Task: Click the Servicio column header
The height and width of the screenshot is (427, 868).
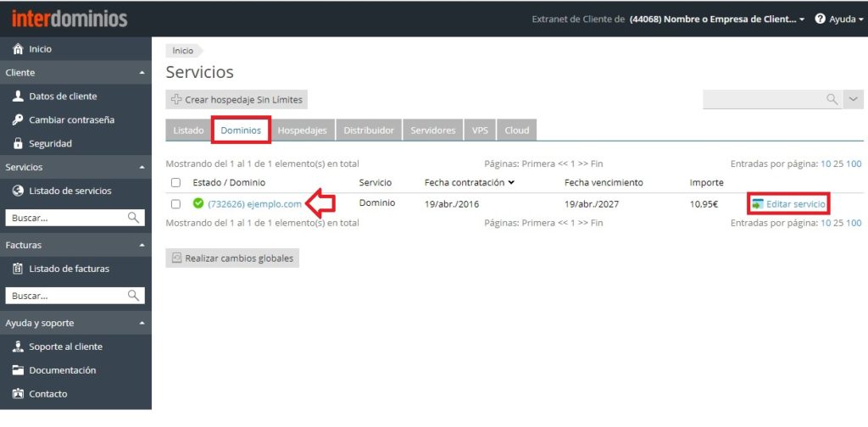Action: click(x=376, y=182)
